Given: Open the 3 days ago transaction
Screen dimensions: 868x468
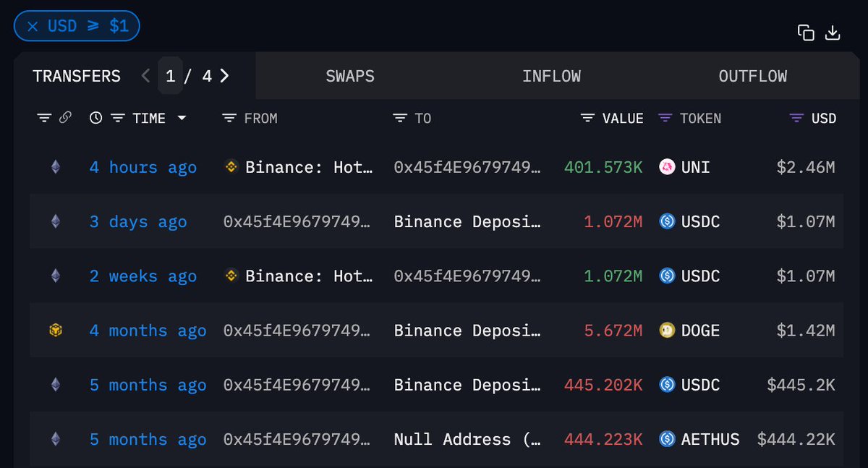Looking at the screenshot, I should click(x=137, y=222).
